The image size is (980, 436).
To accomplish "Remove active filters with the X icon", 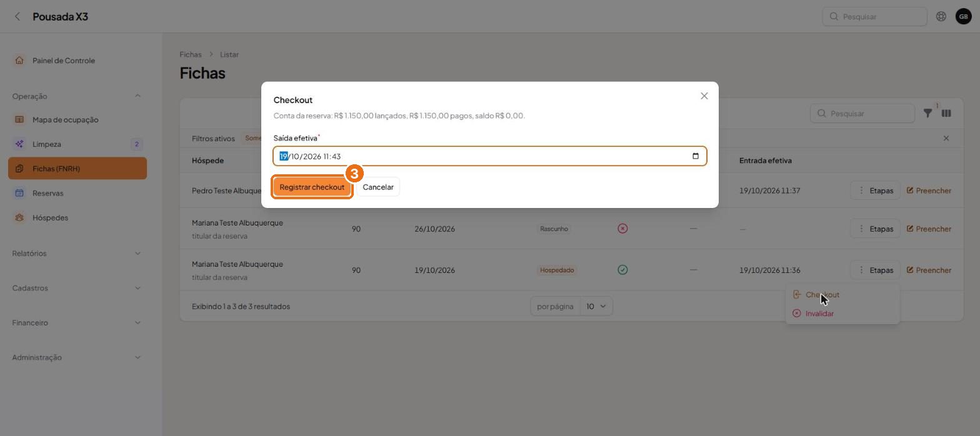I will [x=946, y=138].
